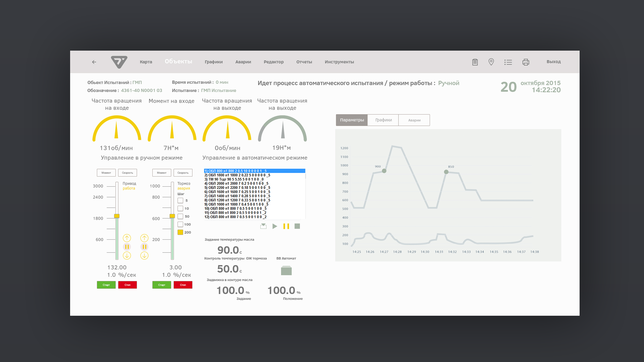Open the clipboard report icon
Image resolution: width=644 pixels, height=362 pixels.
coord(475,62)
